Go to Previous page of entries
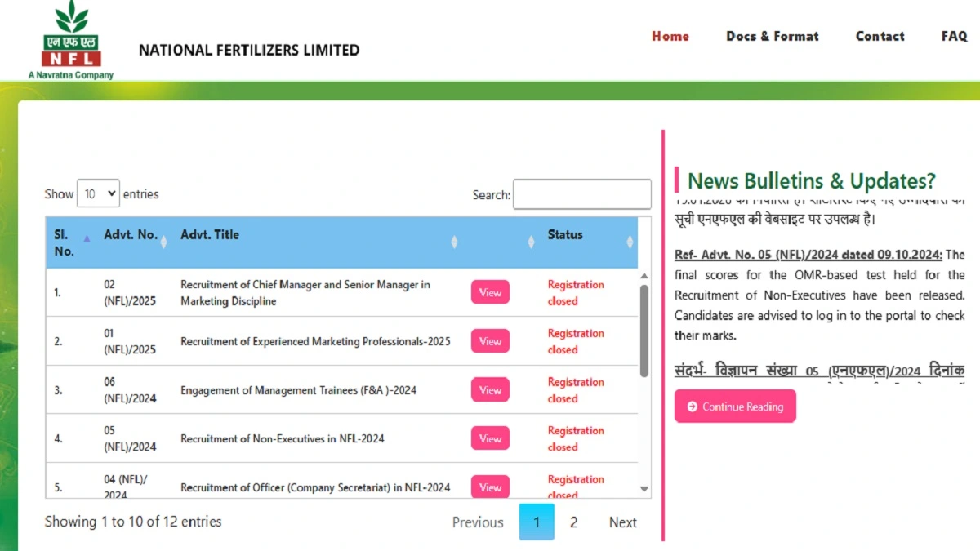Screen dimensions: 980x551 click(x=478, y=522)
